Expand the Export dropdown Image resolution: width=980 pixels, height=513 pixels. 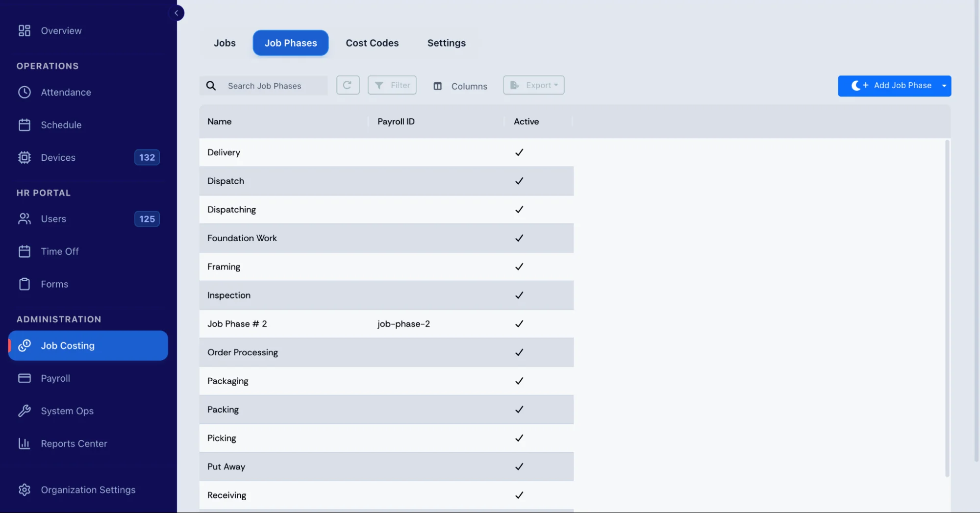click(x=533, y=85)
